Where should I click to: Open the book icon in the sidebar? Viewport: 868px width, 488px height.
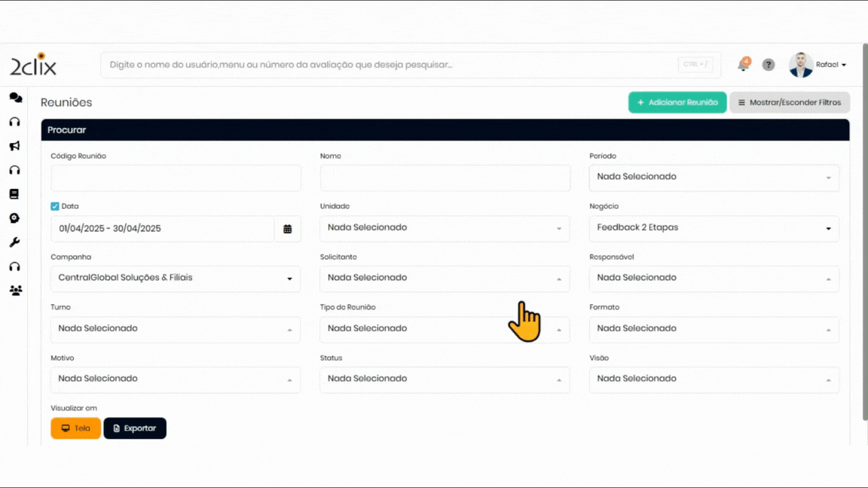coord(14,194)
